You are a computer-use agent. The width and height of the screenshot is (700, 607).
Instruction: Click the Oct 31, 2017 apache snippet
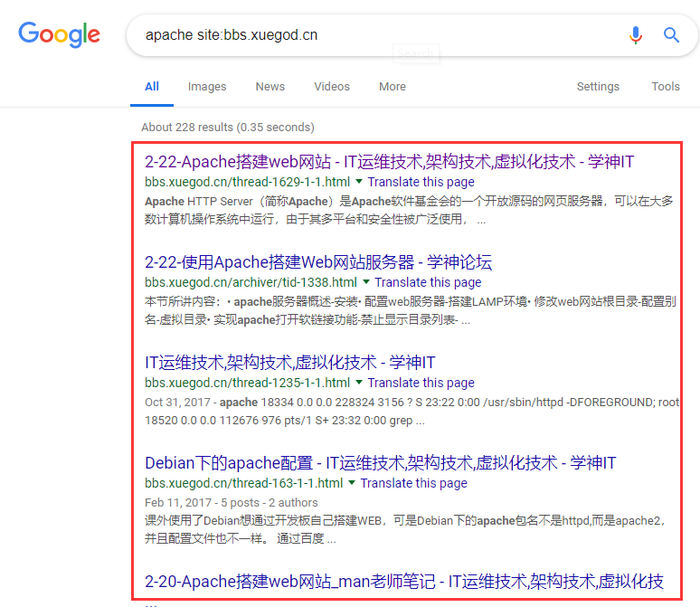pyautogui.click(x=411, y=412)
